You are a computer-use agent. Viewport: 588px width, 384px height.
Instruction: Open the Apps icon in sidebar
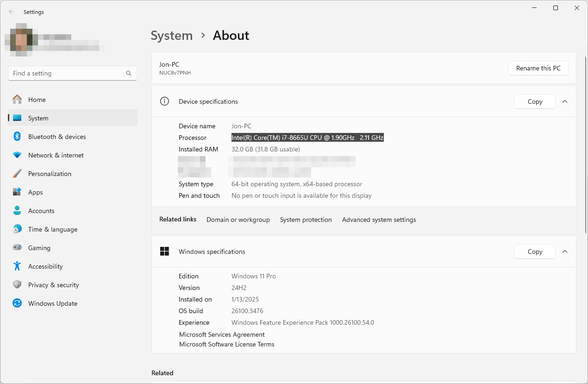pos(17,192)
